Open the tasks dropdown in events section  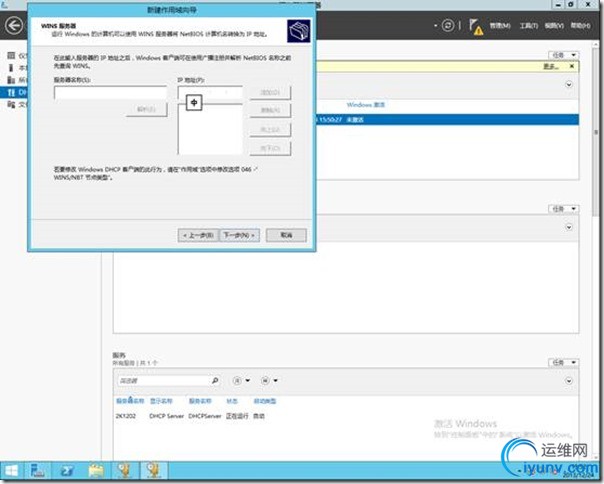point(564,209)
